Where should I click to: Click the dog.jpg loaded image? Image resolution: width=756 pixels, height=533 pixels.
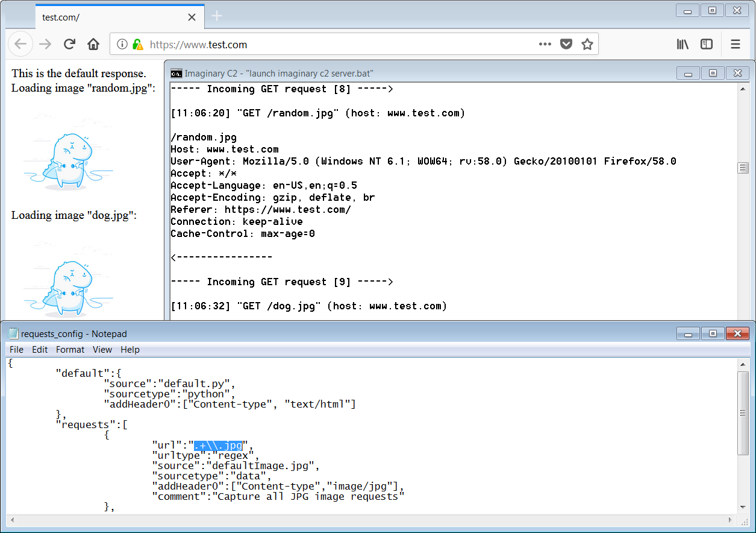67,279
